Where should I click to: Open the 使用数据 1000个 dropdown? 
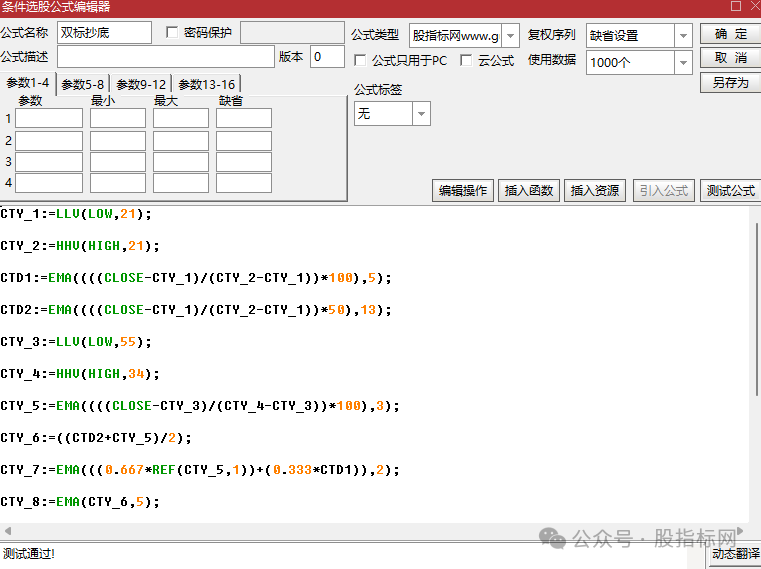683,63
